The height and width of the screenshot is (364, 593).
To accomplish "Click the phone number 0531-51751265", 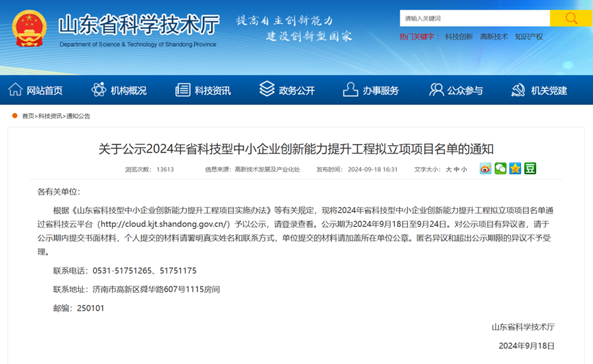I will (122, 271).
